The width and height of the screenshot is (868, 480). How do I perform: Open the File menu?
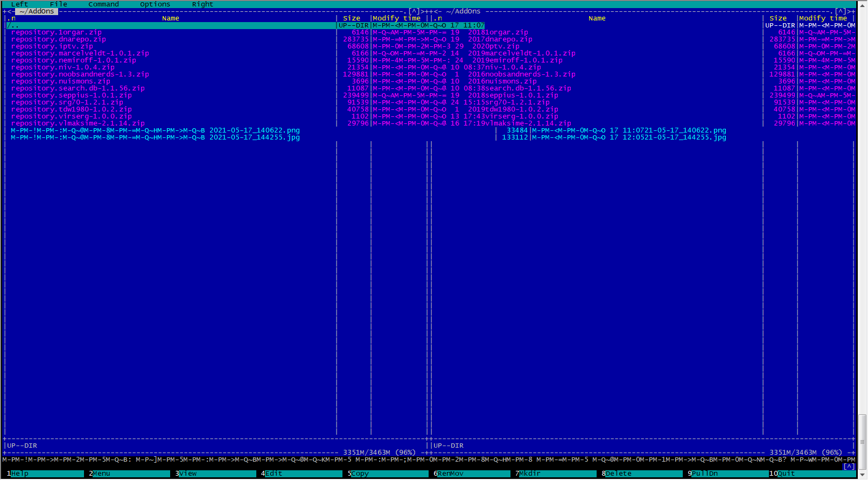tap(58, 4)
